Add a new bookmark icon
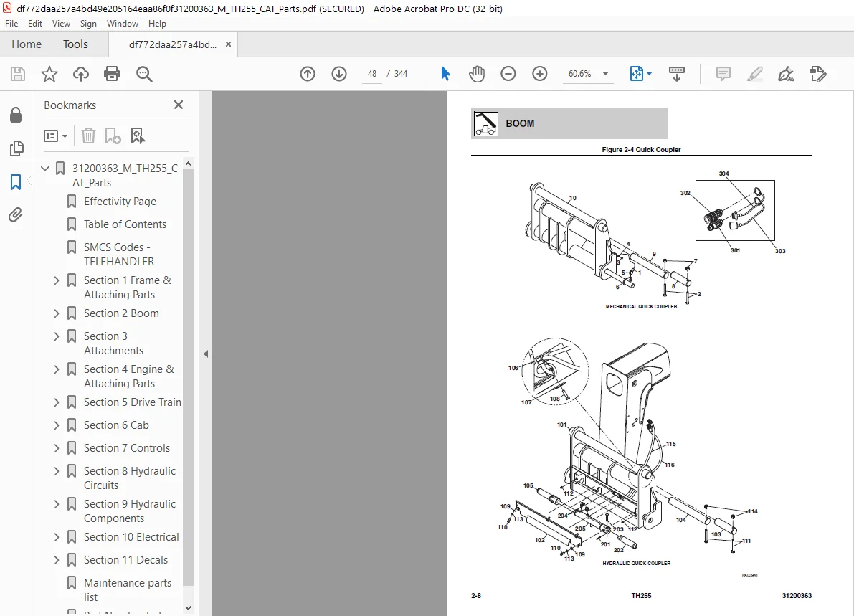Viewport: 854px width, 616px height. click(113, 136)
